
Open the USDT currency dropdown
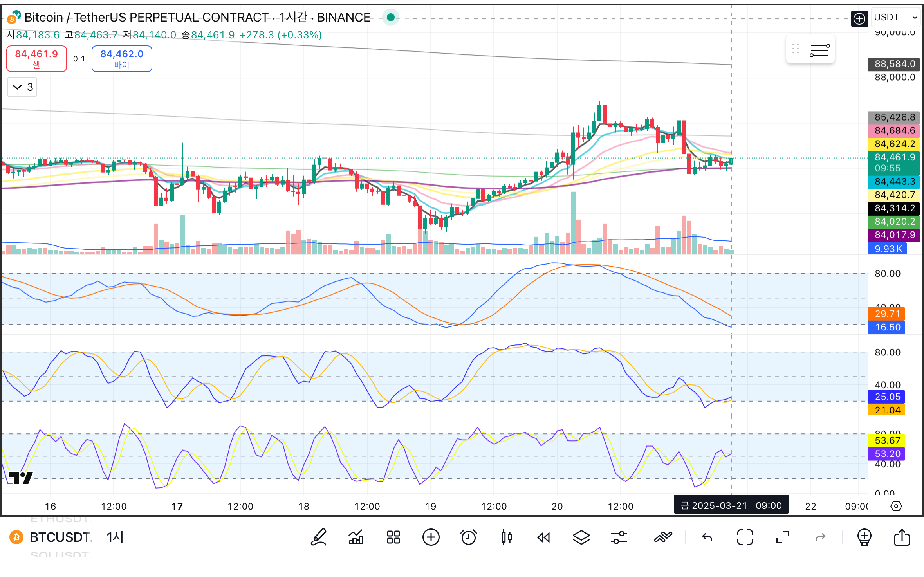click(895, 18)
